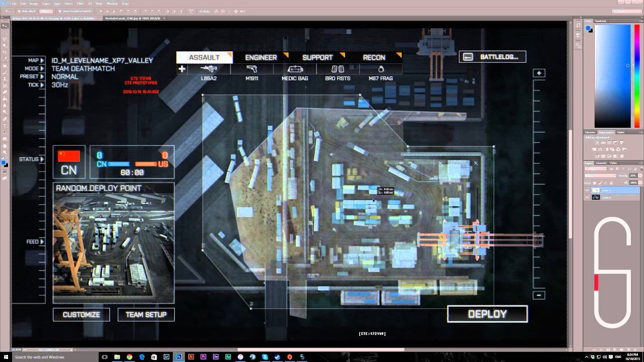Open Illustrator from the taskbar

[191, 356]
